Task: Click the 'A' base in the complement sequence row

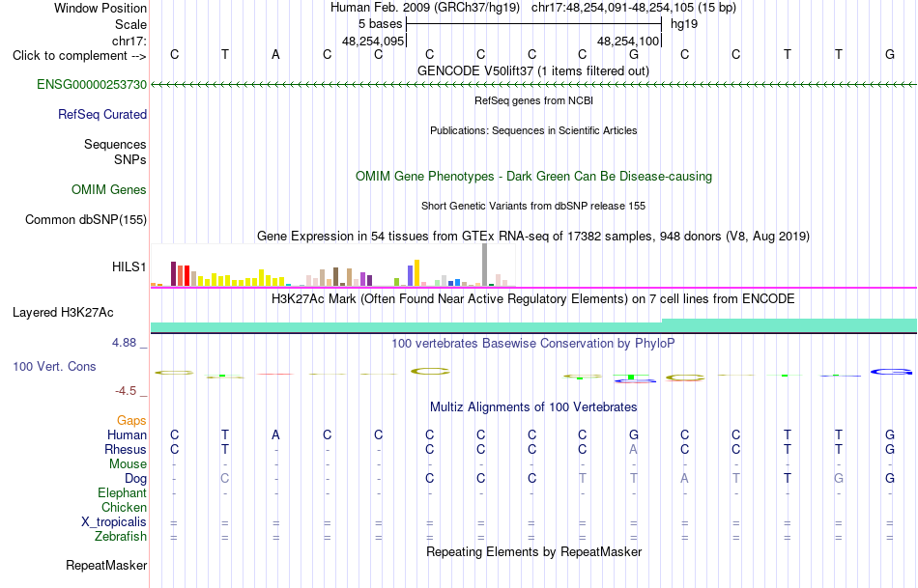Action: 275,55
